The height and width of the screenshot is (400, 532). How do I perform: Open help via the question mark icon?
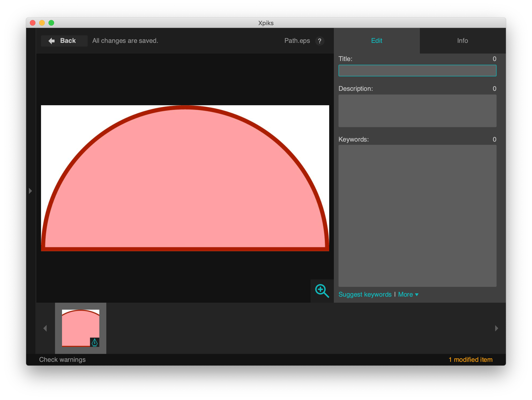click(x=320, y=41)
